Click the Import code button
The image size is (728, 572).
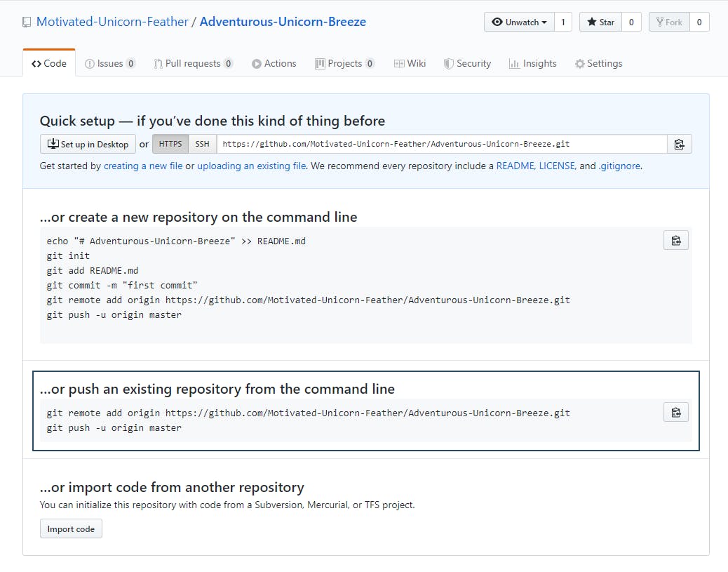[71, 528]
